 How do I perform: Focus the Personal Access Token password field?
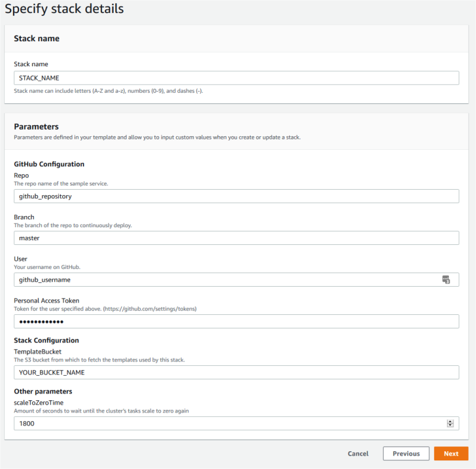[236, 321]
